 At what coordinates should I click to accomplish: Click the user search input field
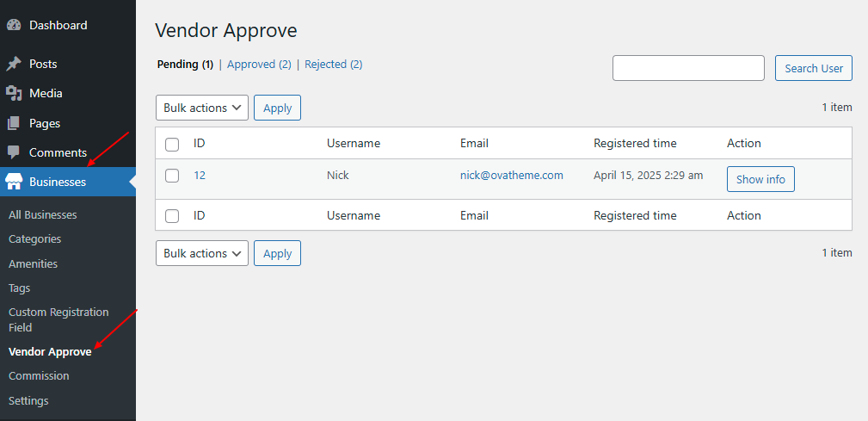coord(688,68)
